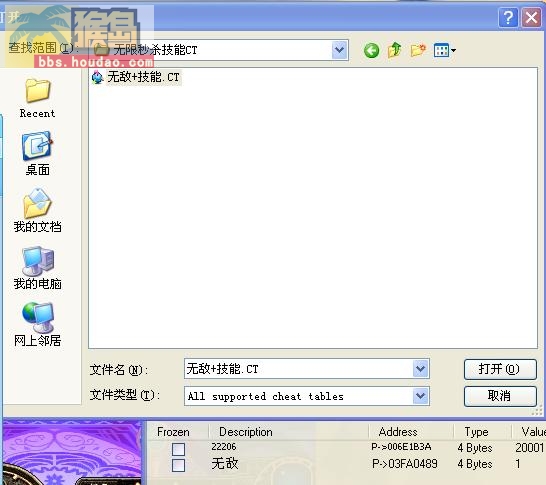This screenshot has width=546, height=485.
Task: Open 网上邻居 network shortcut
Action: [x=37, y=325]
